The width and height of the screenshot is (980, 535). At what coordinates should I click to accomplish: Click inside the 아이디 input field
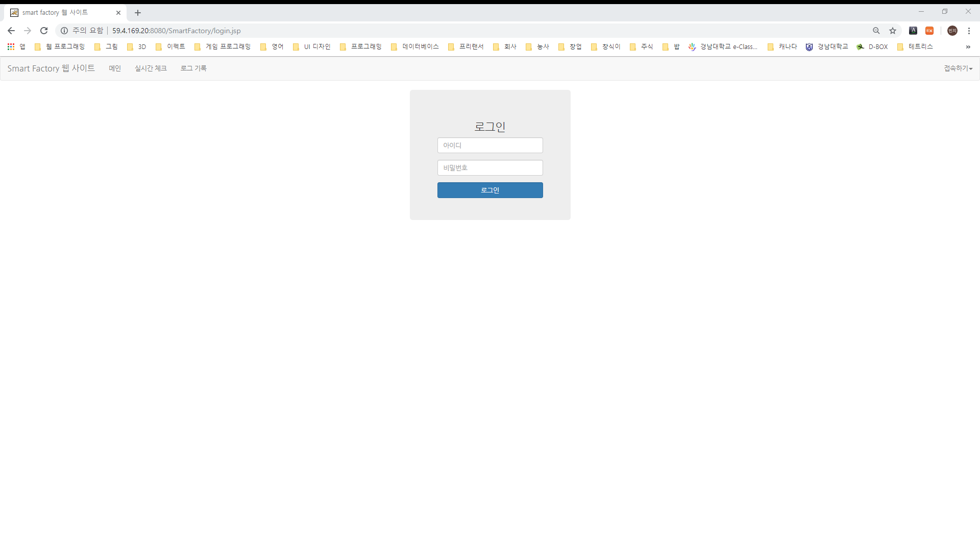click(490, 145)
